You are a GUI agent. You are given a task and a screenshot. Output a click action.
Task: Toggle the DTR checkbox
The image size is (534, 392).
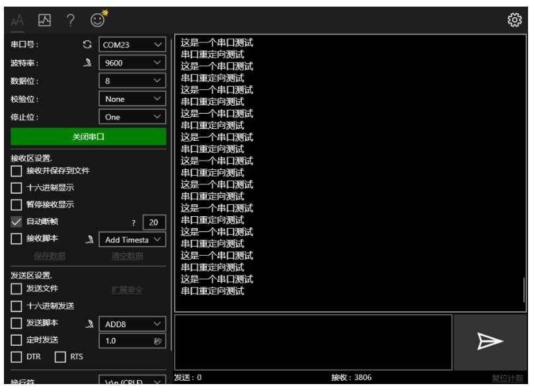(17, 357)
